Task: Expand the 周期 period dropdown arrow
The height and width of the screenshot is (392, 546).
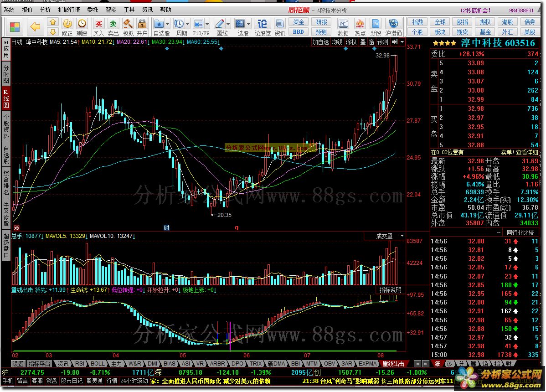Action: pyautogui.click(x=188, y=24)
